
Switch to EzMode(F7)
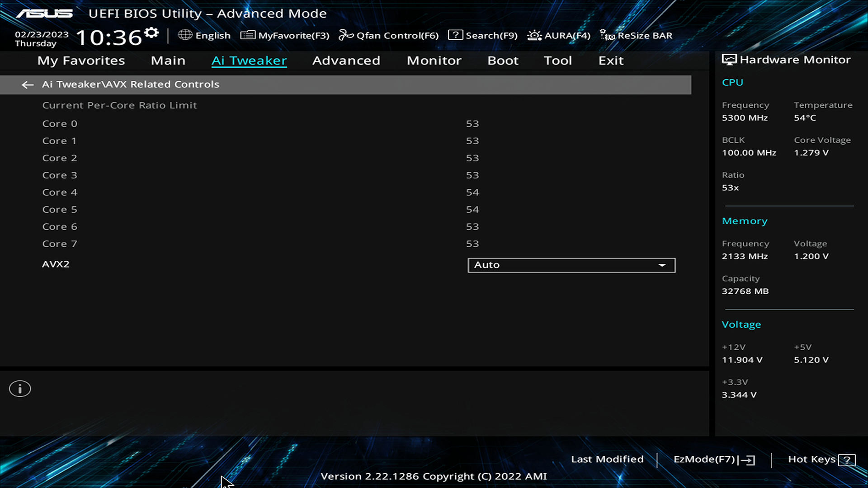714,460
